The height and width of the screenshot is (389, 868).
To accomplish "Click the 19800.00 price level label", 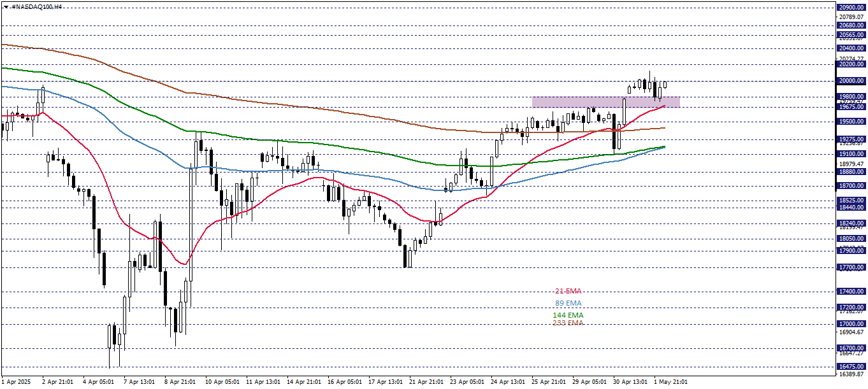I will 851,97.
